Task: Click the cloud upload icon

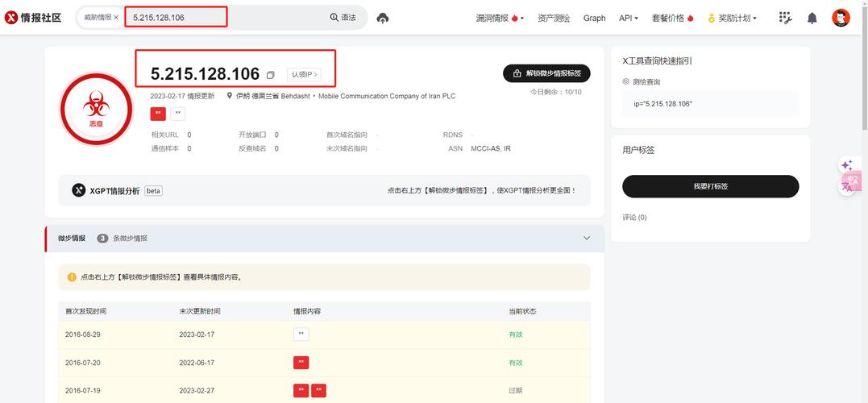Action: pos(383,19)
